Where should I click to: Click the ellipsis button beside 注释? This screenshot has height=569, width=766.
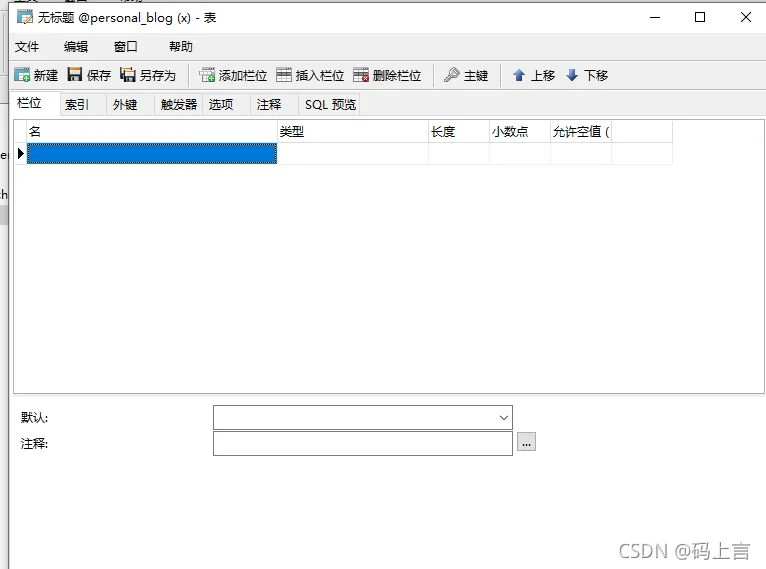click(526, 442)
